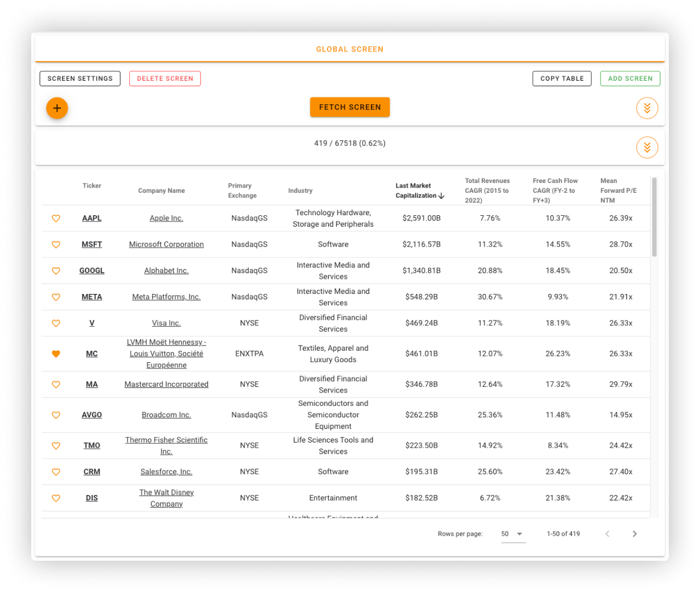Toggle the heart icon for AVGO
Viewport: 700px width, 592px height.
tap(56, 415)
